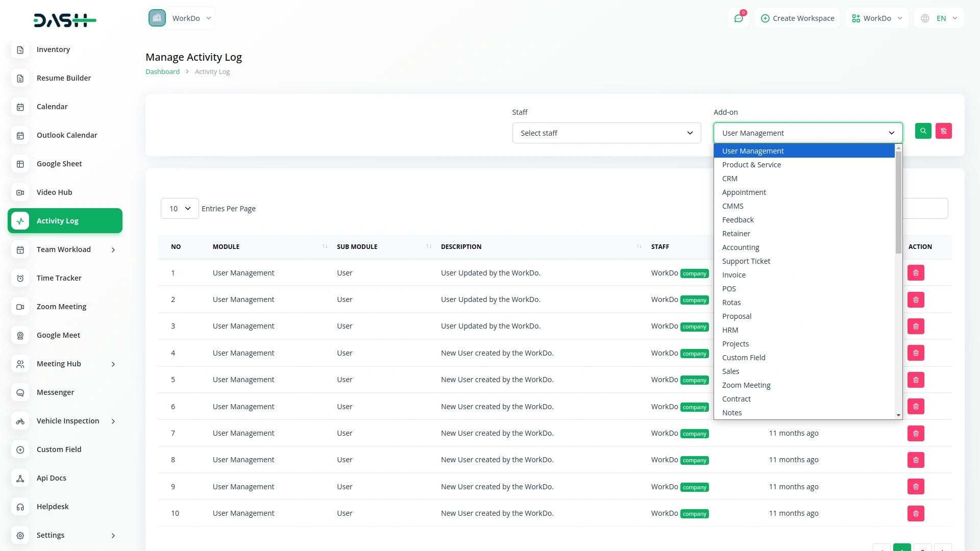Image resolution: width=980 pixels, height=551 pixels.
Task: Delete activity log row 7
Action: 916,433
